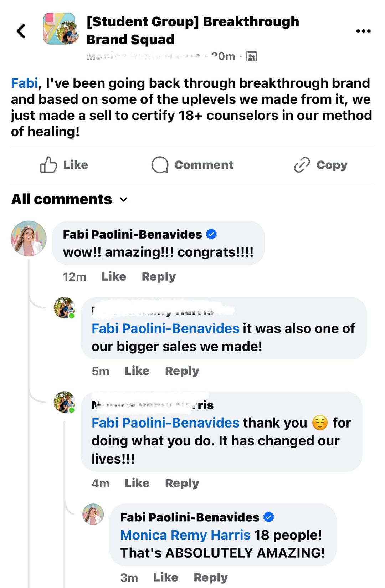385x588 pixels.
Task: Tap the thumbs-up Like icon on post
Action: (x=48, y=165)
